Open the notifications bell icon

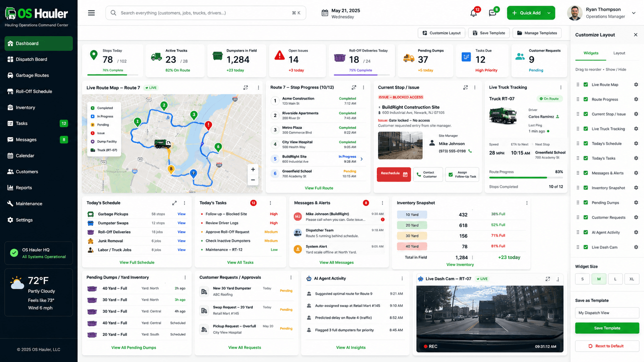pos(474,13)
